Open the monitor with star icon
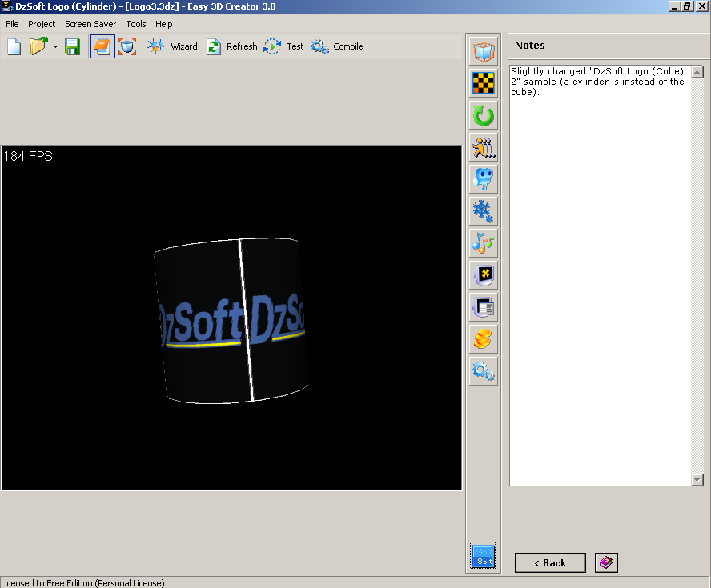 pyautogui.click(x=484, y=275)
